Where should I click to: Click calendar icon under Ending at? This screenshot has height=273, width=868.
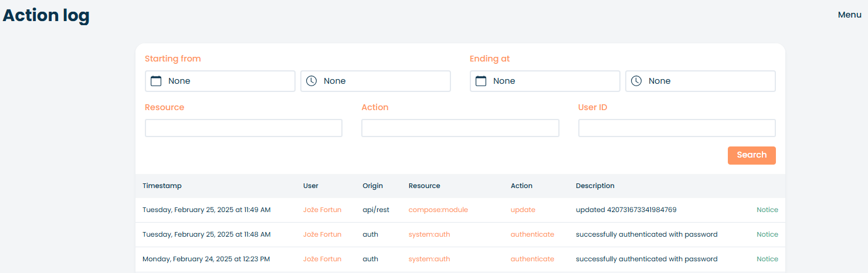[481, 81]
